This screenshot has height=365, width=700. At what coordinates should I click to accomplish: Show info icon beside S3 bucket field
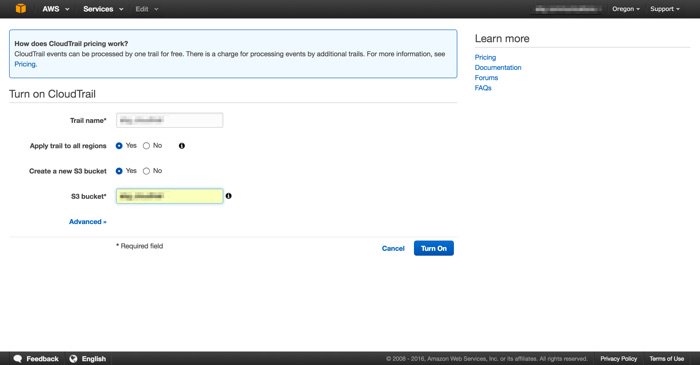229,196
